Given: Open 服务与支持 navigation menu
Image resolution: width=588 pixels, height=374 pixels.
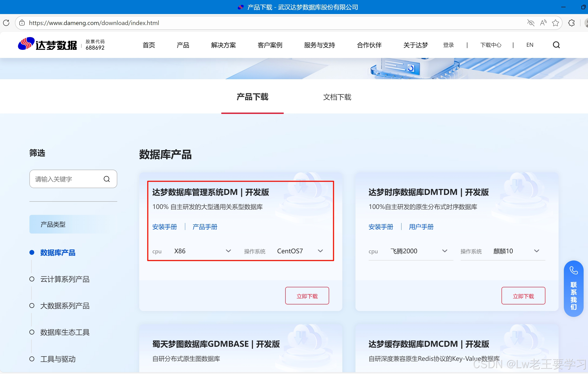Looking at the screenshot, I should coord(319,45).
